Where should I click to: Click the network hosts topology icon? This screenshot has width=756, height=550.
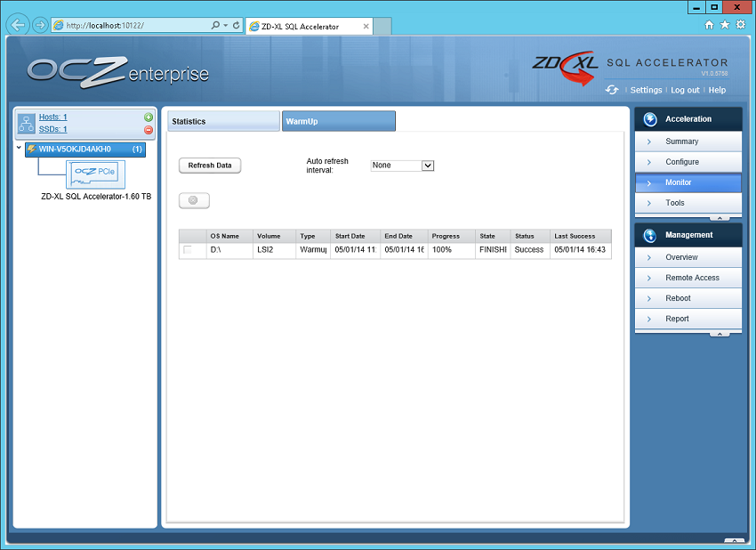(27, 124)
